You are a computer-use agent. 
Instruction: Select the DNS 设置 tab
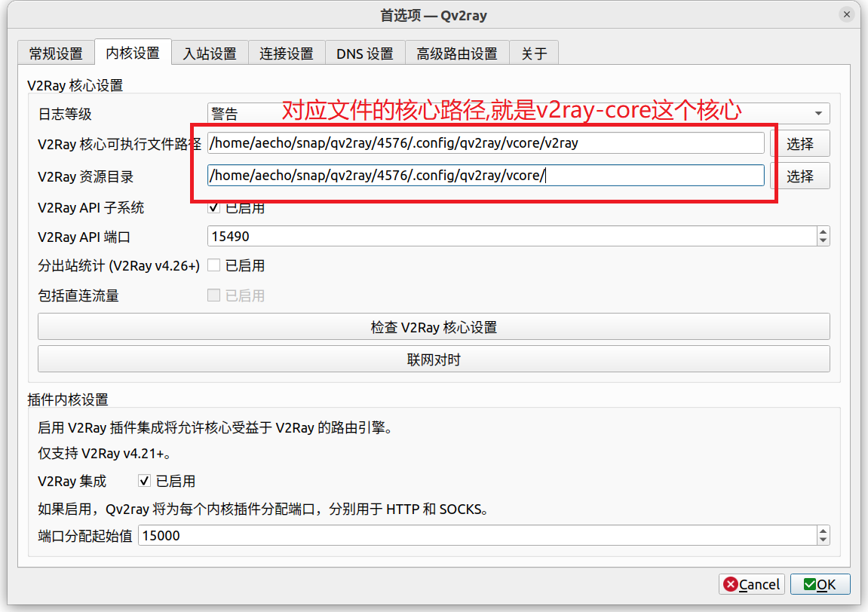coord(365,54)
